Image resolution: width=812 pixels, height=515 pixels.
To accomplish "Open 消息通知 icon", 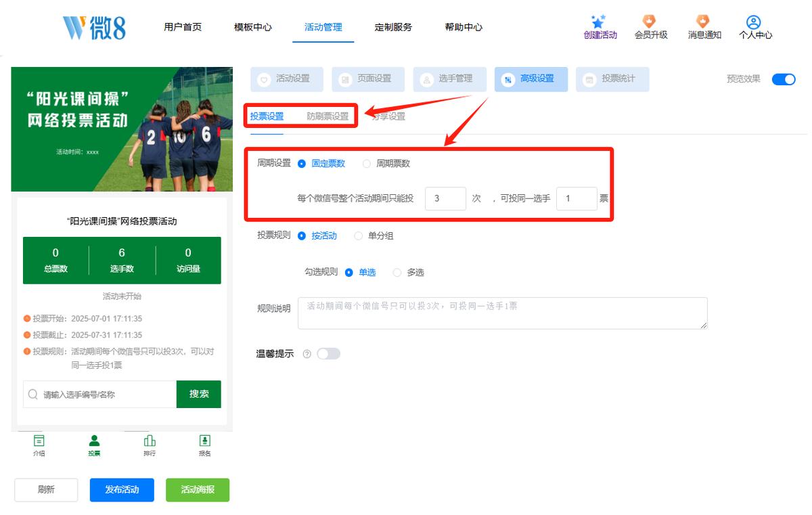I will (x=704, y=22).
